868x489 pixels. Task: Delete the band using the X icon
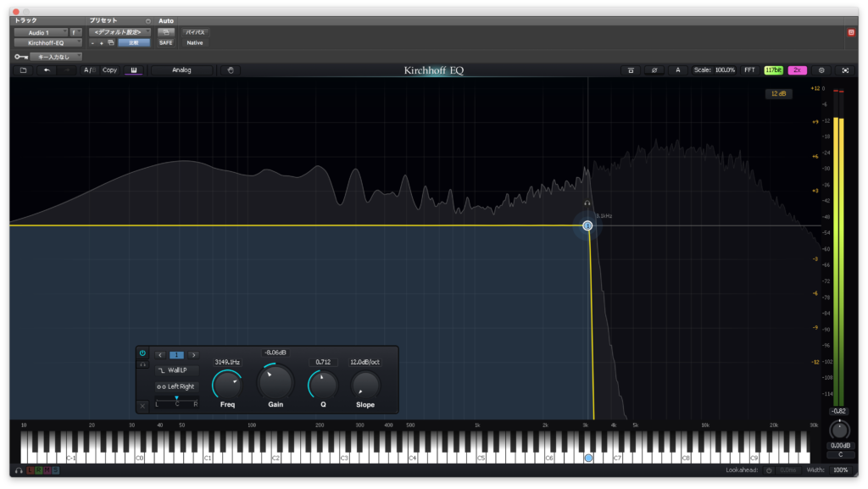tap(142, 406)
